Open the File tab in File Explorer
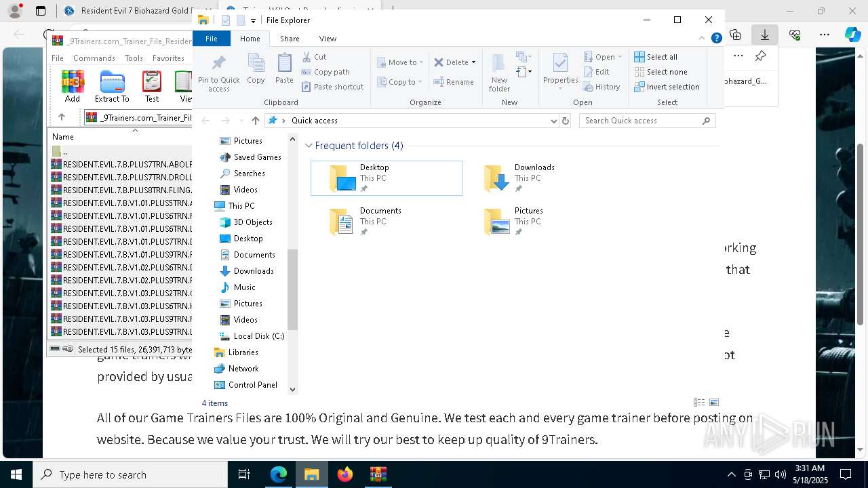Screen dimensions: 868x488 [212, 39]
